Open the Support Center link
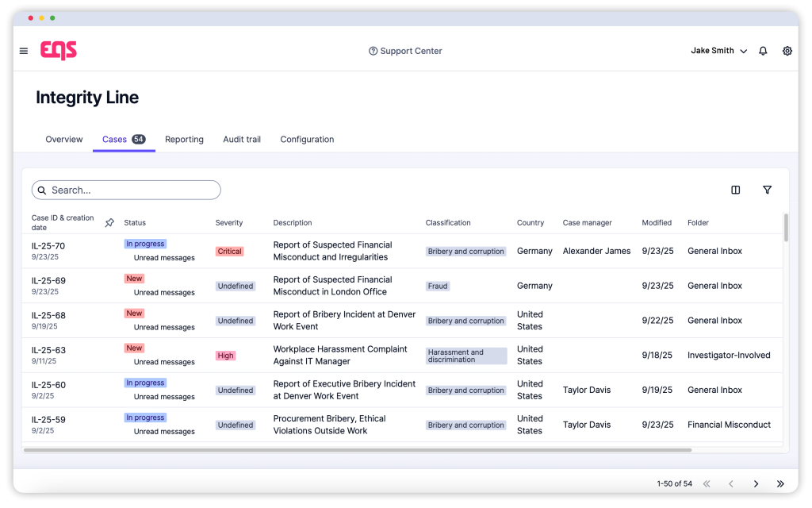The height and width of the screenshot is (508, 812). (405, 51)
